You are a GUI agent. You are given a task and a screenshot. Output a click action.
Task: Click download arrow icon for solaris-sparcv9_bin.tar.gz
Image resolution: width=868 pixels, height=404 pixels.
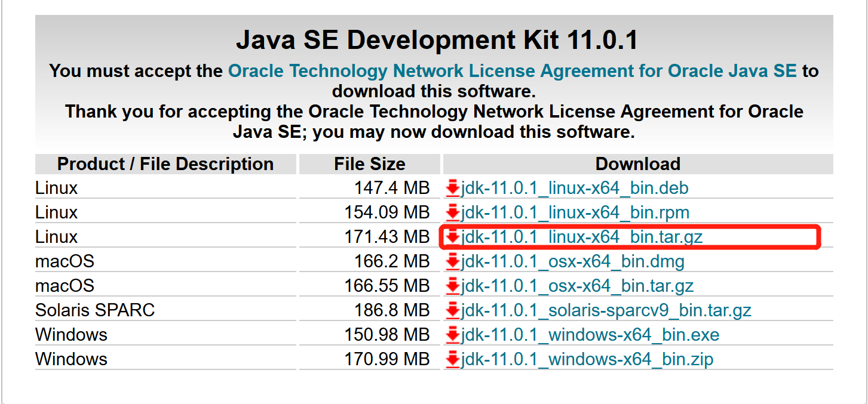pyautogui.click(x=453, y=310)
